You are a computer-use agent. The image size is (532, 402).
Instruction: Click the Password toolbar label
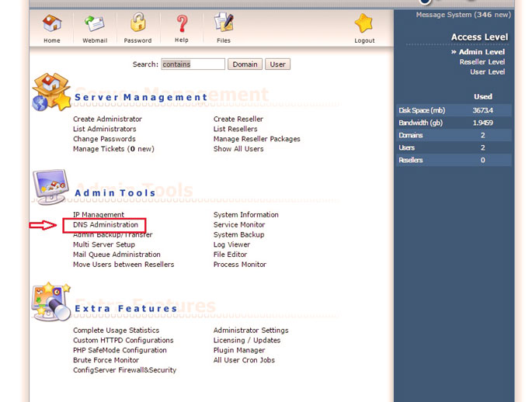(137, 40)
